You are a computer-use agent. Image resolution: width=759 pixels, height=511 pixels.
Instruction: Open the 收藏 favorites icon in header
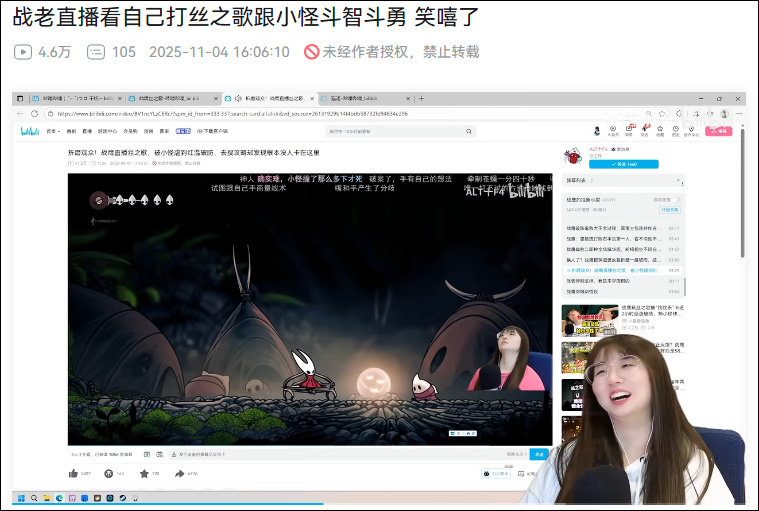pos(660,131)
